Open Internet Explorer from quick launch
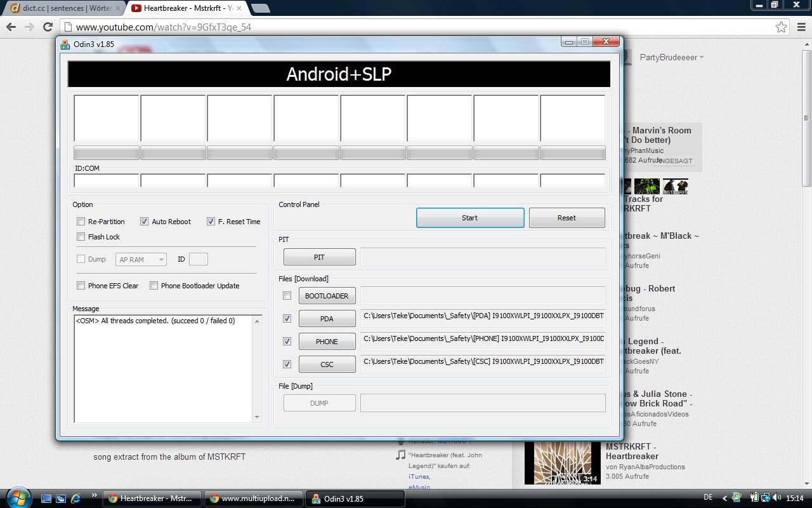812x508 pixels. click(x=75, y=498)
